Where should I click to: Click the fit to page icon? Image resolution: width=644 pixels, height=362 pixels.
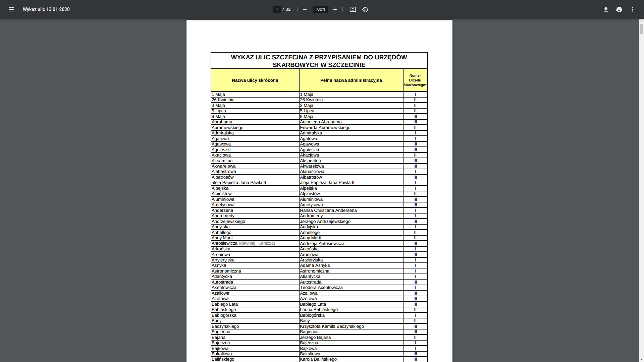(x=353, y=9)
